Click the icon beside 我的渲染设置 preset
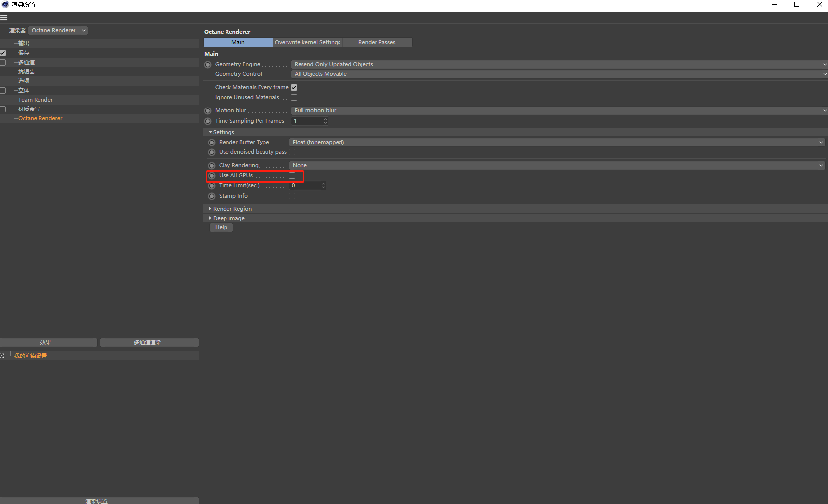 [2, 356]
